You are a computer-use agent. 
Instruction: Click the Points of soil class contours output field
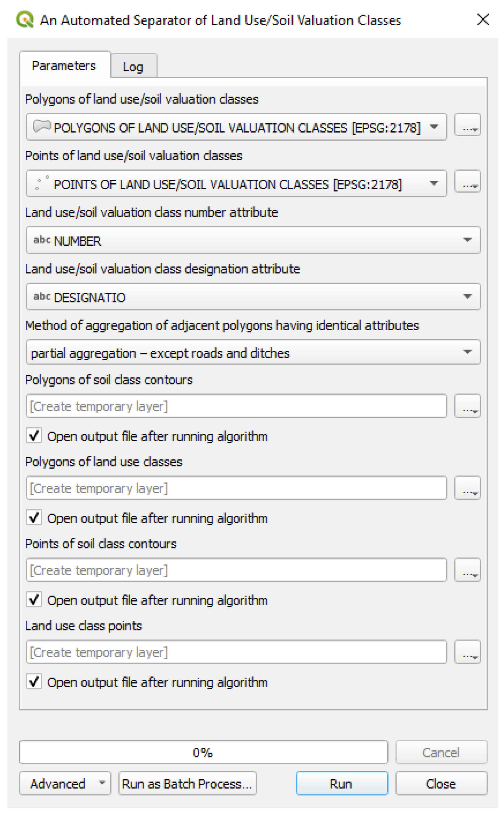point(236,570)
